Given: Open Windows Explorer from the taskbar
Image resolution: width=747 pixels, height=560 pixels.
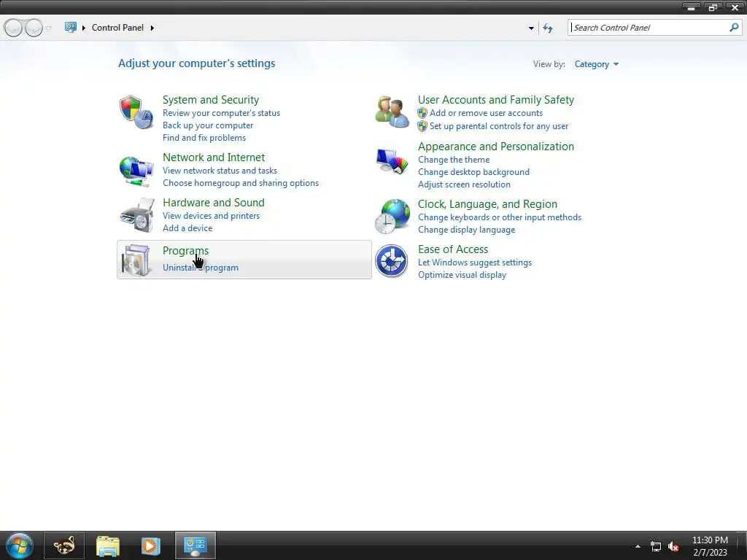Looking at the screenshot, I should [x=108, y=545].
